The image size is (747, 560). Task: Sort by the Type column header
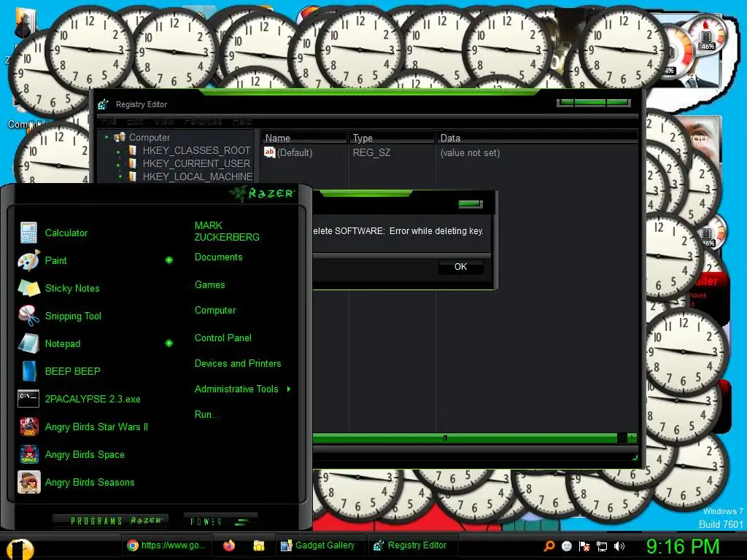point(392,138)
